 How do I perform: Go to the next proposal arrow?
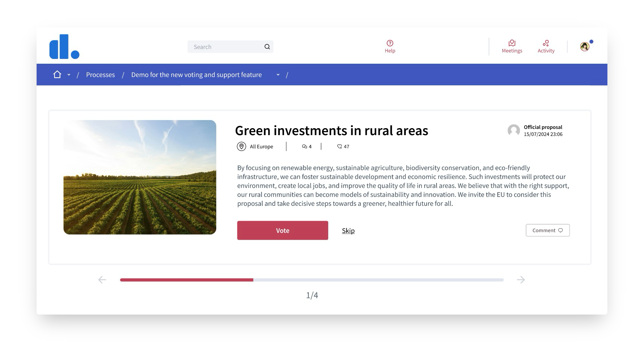pyautogui.click(x=521, y=280)
